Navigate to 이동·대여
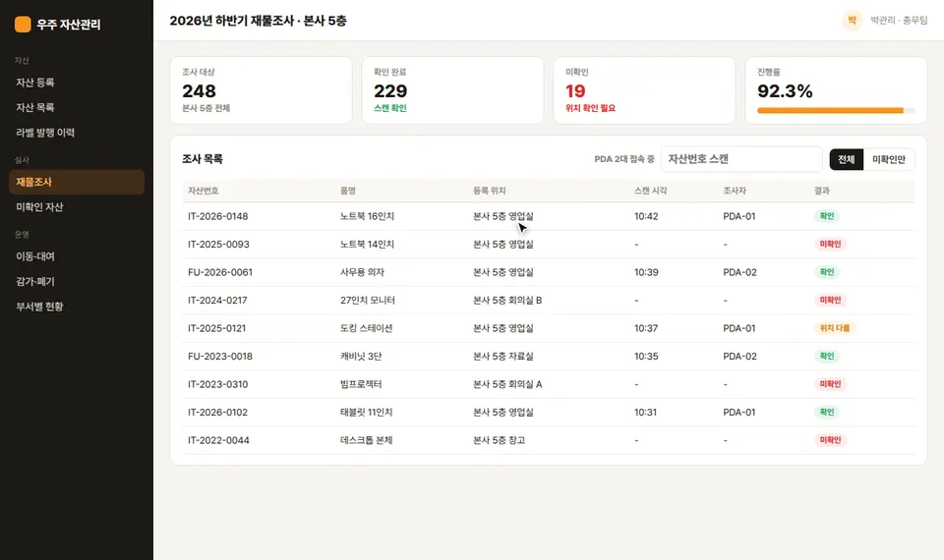Viewport: 944px width, 560px height. [77, 256]
